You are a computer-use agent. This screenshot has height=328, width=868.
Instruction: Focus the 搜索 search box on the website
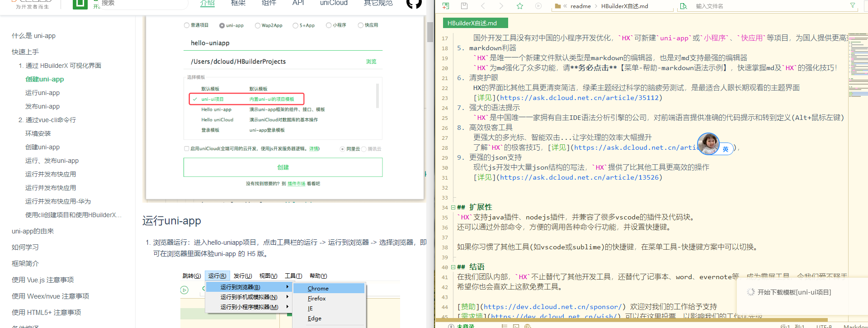coord(142,3)
